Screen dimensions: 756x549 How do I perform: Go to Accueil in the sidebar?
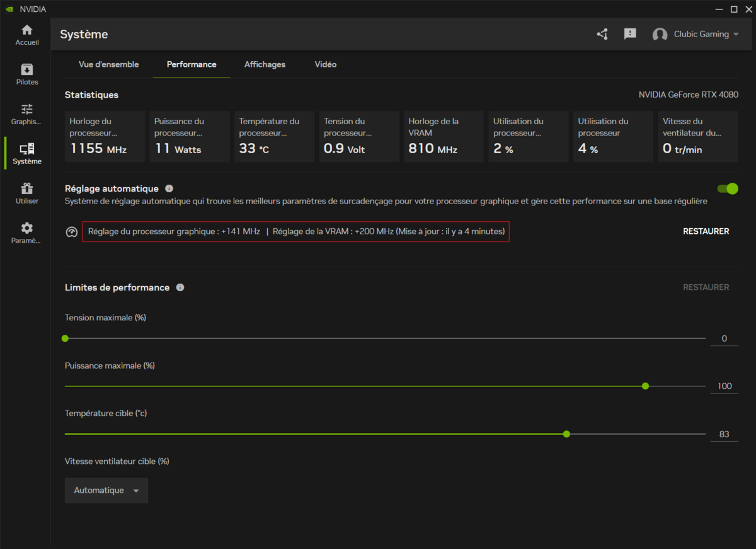click(x=27, y=35)
